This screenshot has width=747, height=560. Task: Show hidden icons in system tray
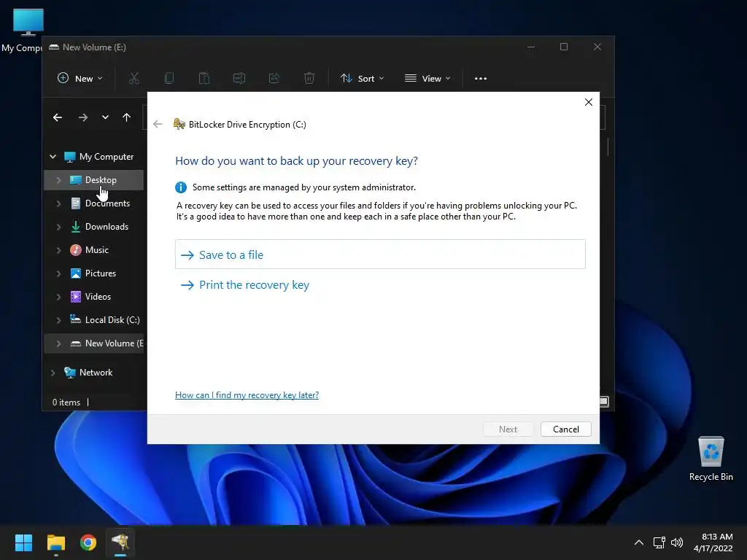click(x=639, y=542)
